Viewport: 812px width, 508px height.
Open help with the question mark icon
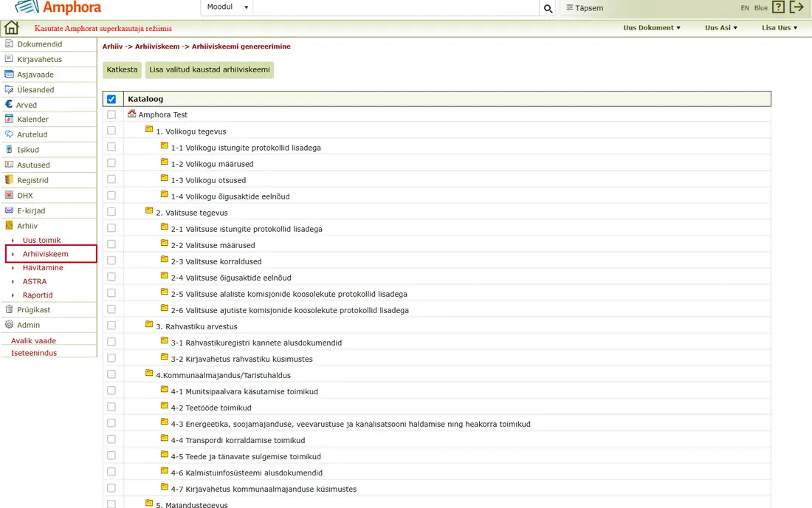pyautogui.click(x=778, y=7)
